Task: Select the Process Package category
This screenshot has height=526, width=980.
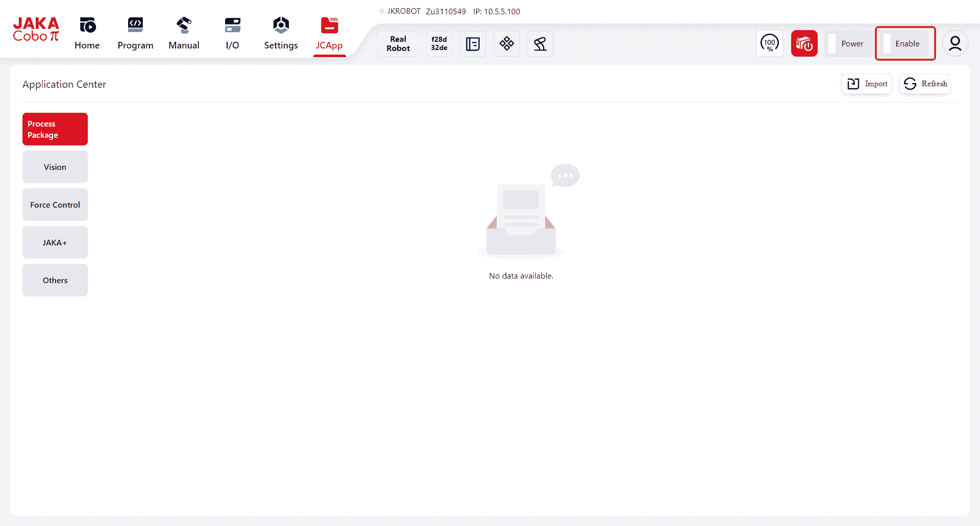Action: click(55, 129)
